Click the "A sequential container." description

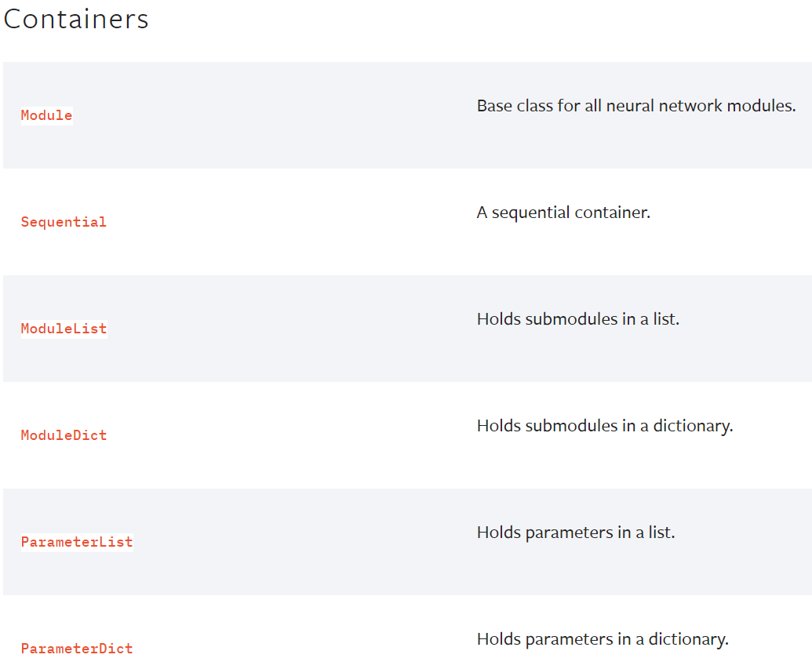point(563,213)
